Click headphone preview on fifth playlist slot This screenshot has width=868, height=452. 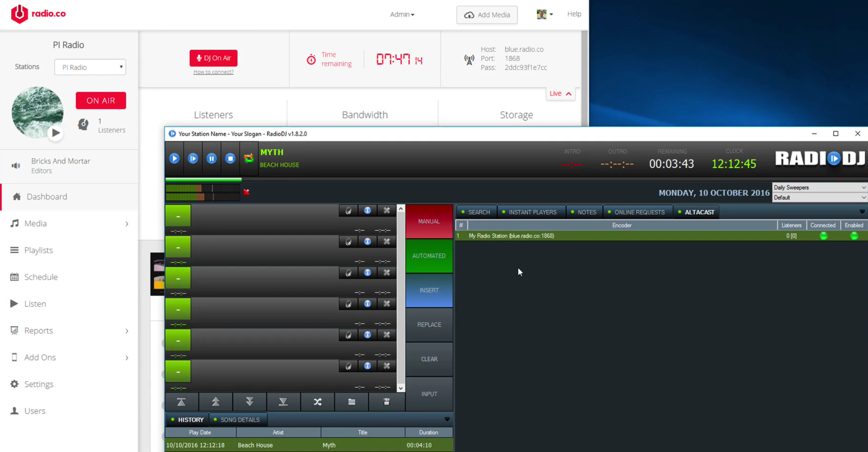(348, 335)
